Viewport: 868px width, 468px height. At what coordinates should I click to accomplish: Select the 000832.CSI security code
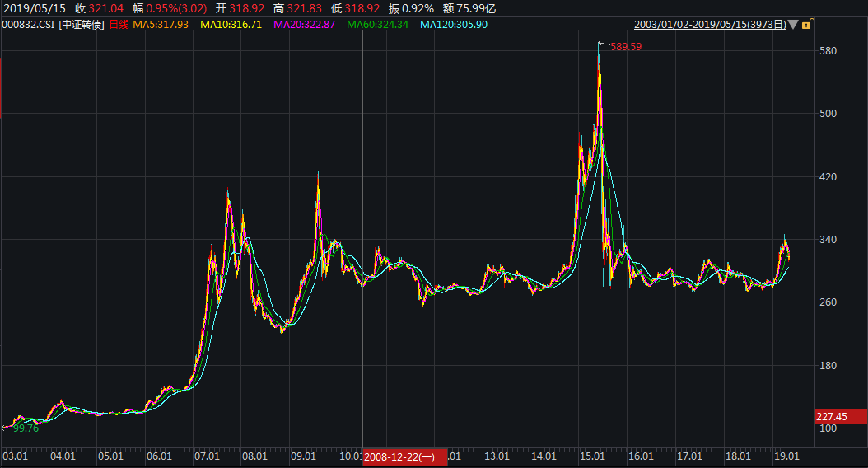(28, 25)
